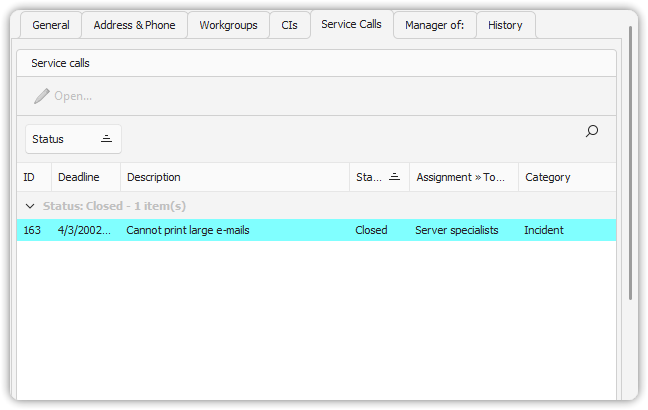Sort by Assignment column header
This screenshot has width=648, height=410.
click(x=461, y=177)
